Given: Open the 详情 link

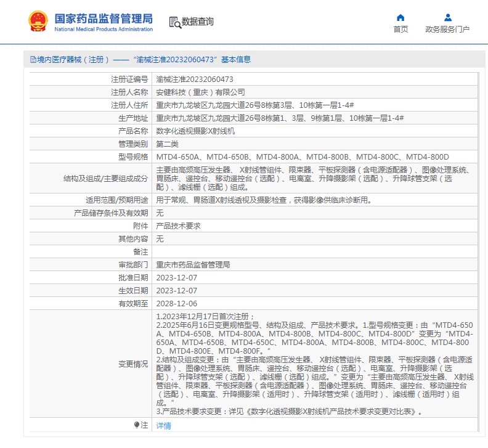Looking at the screenshot, I should [x=163, y=426].
